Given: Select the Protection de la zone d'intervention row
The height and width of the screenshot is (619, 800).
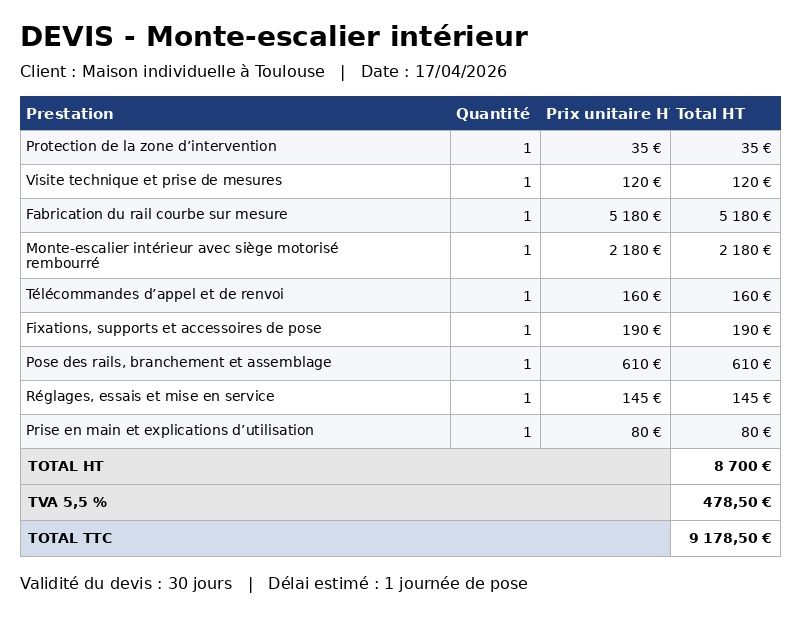Looking at the screenshot, I should 400,147.
